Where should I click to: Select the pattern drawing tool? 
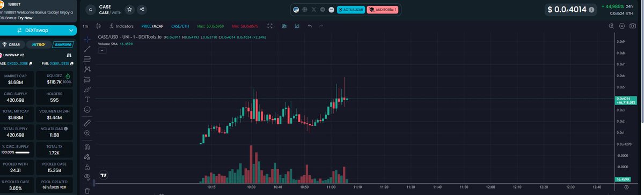tap(87, 69)
